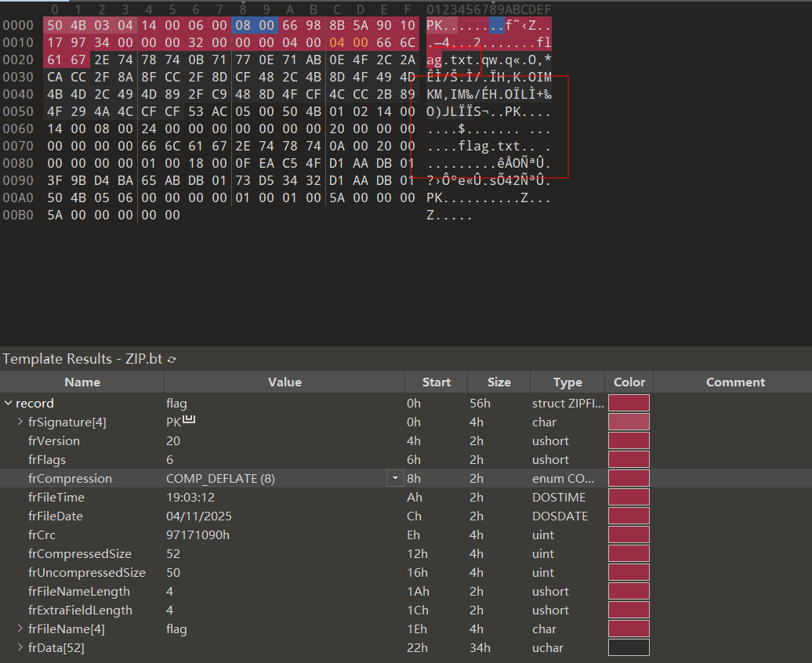Click the 0060 row address
The width and height of the screenshot is (812, 663).
[18, 129]
